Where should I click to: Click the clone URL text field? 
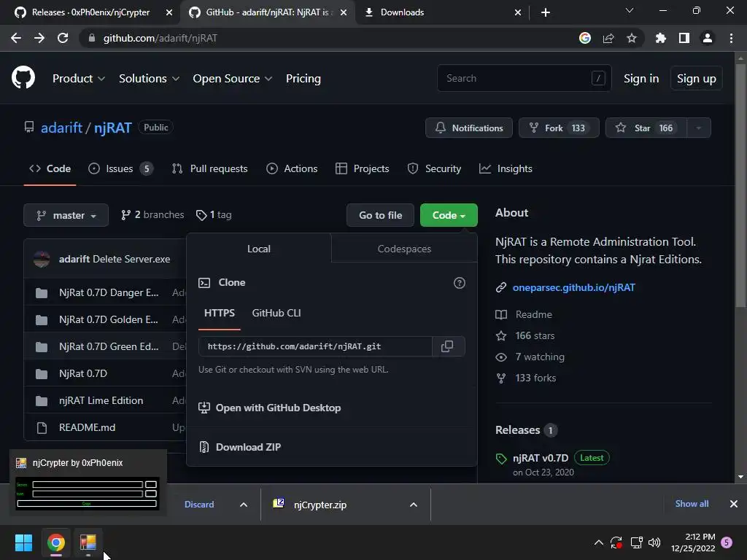(315, 346)
